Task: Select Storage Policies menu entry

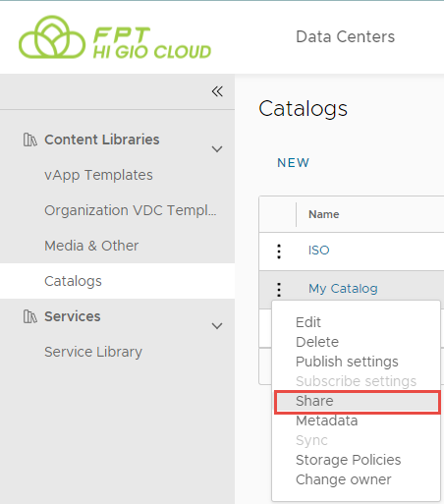Action: pos(348,460)
